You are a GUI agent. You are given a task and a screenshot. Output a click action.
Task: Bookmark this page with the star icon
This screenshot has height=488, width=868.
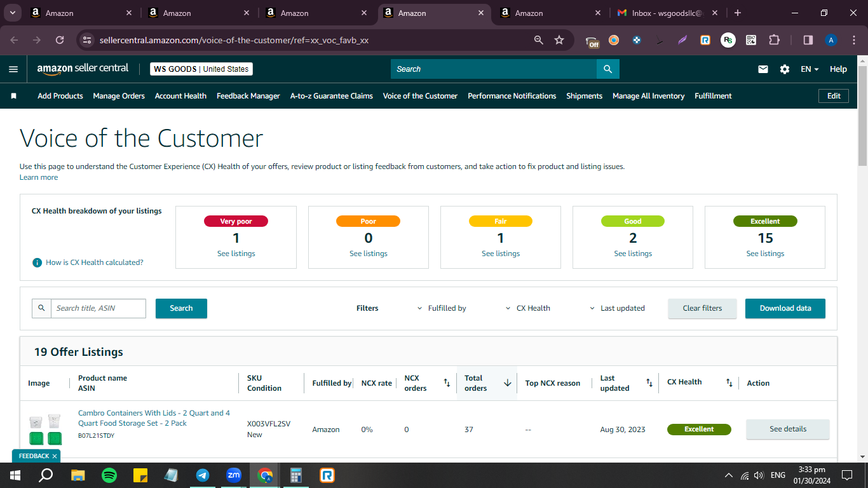pyautogui.click(x=559, y=40)
